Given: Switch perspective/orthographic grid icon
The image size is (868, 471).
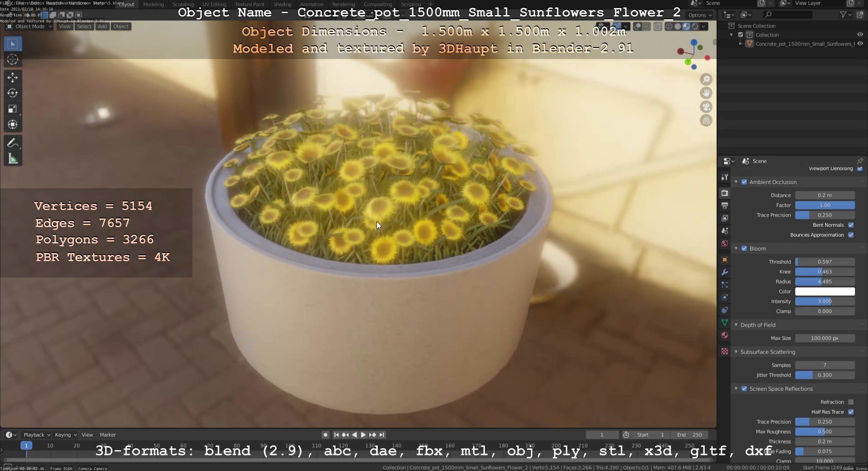Looking at the screenshot, I should pyautogui.click(x=706, y=120).
